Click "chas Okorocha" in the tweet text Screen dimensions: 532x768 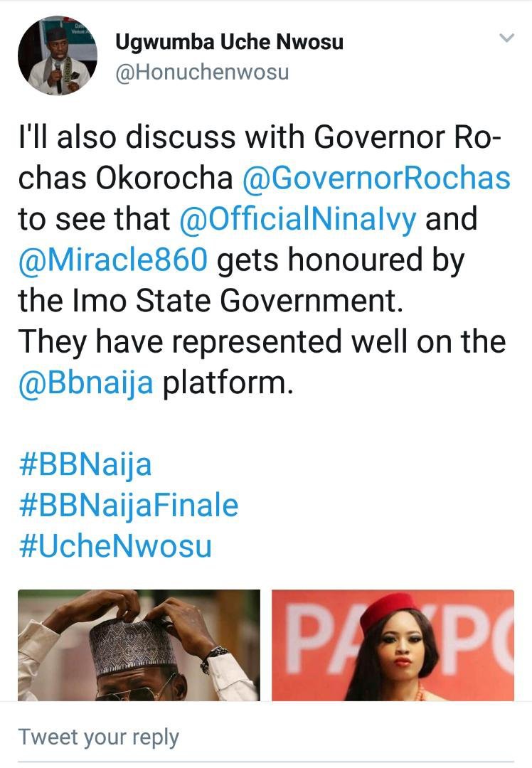click(x=126, y=179)
